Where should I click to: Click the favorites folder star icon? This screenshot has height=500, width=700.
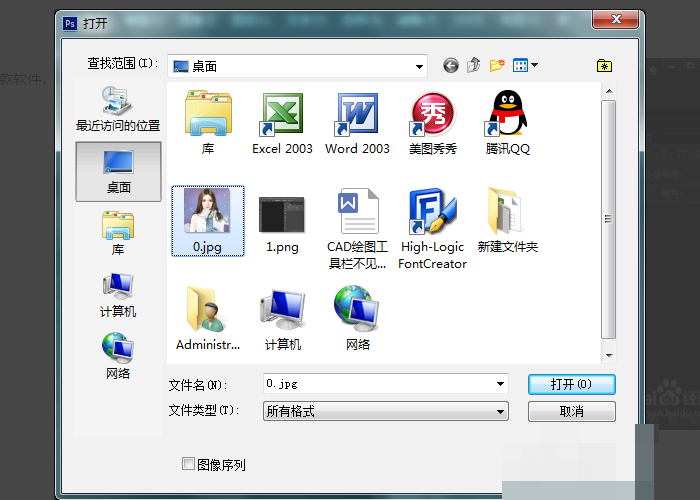[604, 66]
